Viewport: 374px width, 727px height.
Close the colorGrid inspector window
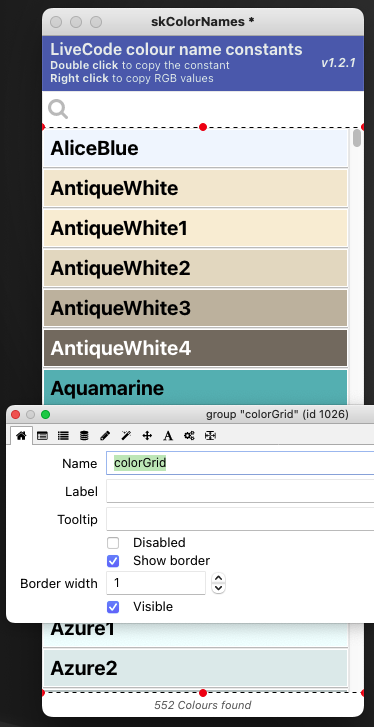tap(16, 414)
